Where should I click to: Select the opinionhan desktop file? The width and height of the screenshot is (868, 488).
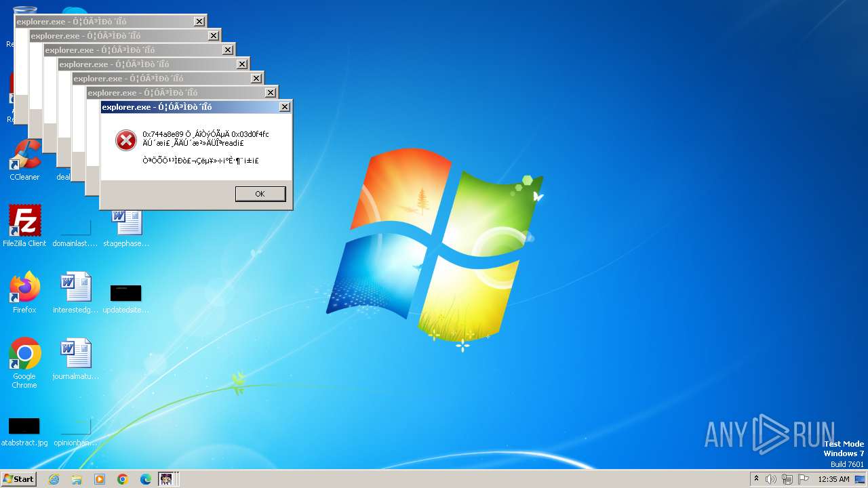point(75,431)
